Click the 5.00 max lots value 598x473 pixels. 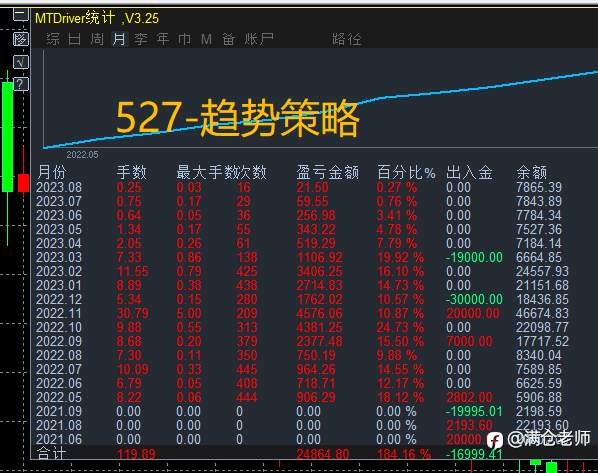pos(189,314)
